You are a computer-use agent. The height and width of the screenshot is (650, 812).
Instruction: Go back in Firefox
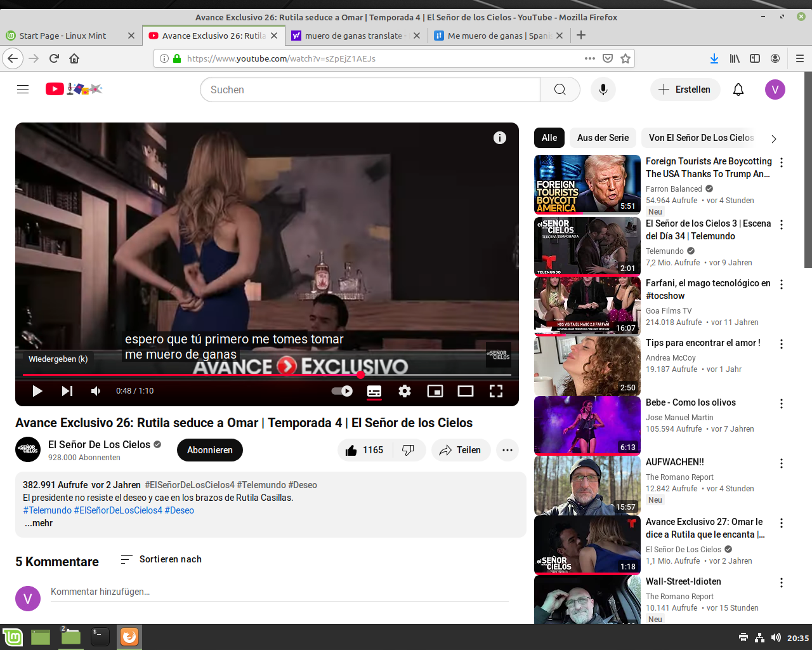pyautogui.click(x=13, y=58)
